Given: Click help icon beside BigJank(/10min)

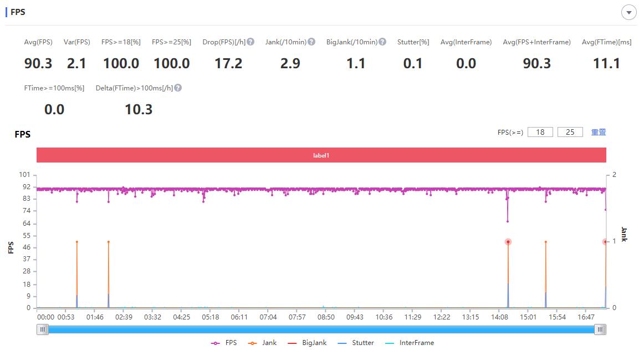Looking at the screenshot, I should coord(382,42).
